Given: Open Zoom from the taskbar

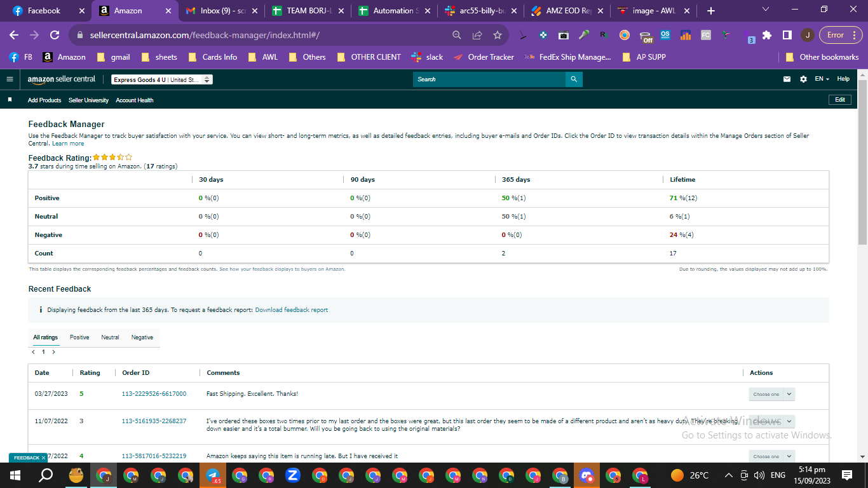Looking at the screenshot, I should coord(293,475).
